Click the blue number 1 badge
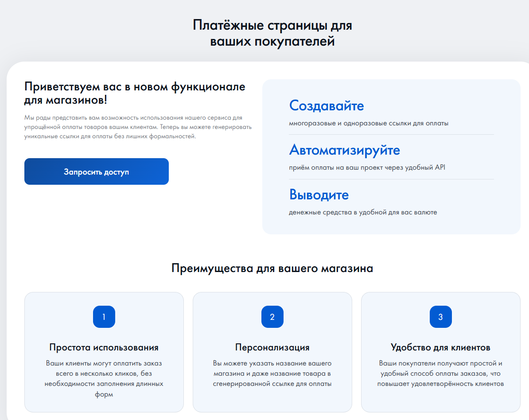 (x=104, y=317)
